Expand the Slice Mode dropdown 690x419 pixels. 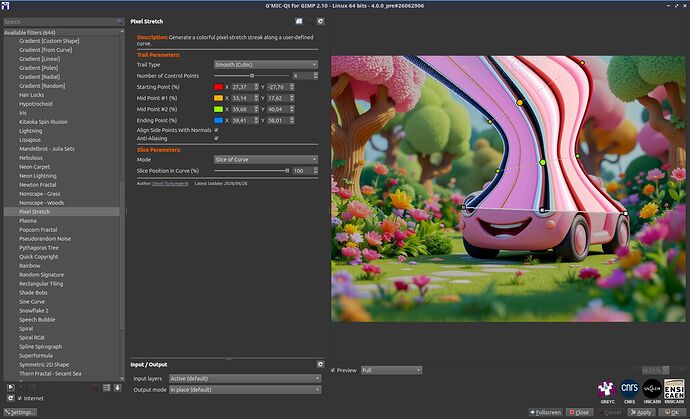[x=266, y=159]
